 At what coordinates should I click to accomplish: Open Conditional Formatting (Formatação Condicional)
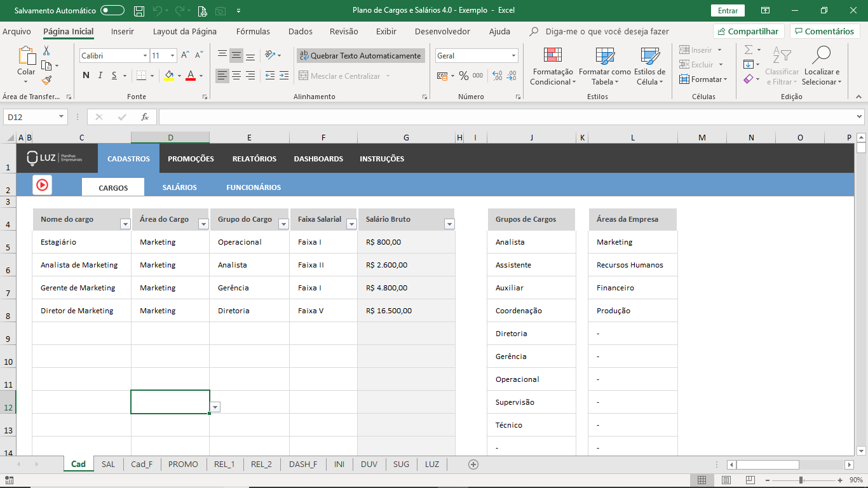pos(552,66)
